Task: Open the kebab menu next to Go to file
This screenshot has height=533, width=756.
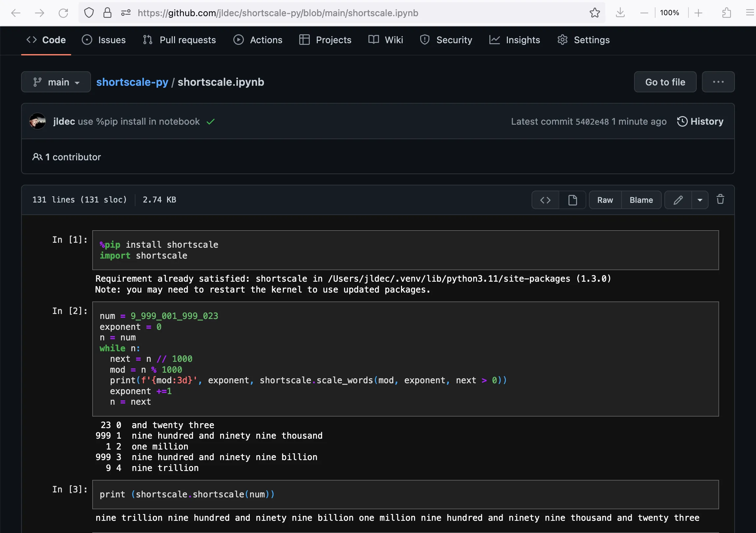Action: tap(718, 82)
